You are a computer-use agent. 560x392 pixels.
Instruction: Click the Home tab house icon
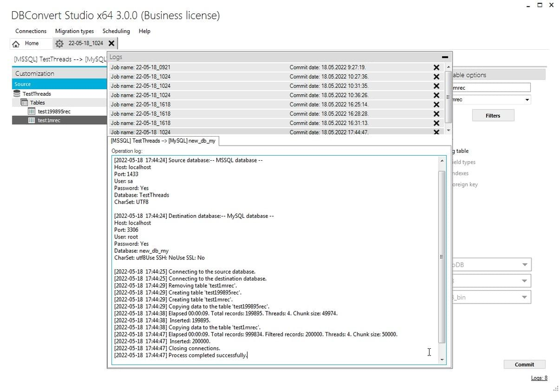click(x=17, y=43)
